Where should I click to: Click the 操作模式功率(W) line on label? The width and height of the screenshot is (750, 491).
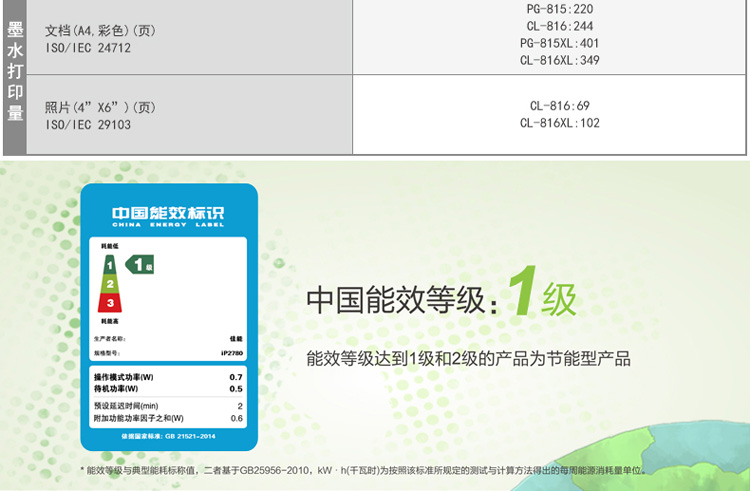pyautogui.click(x=168, y=377)
